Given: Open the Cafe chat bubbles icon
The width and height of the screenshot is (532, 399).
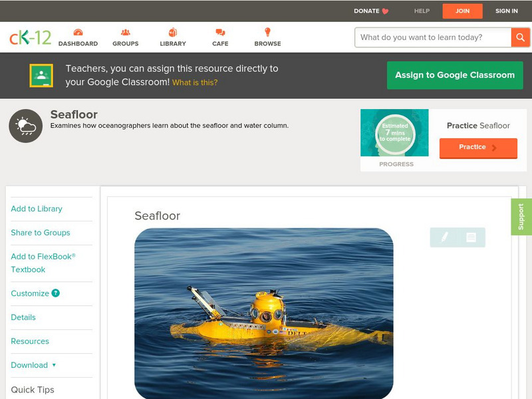Looking at the screenshot, I should pyautogui.click(x=220, y=32).
